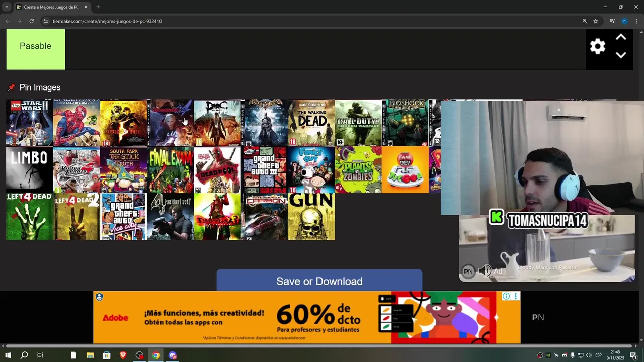Pick the Left 4 Dead 2 cover
Image resolution: width=644 pixels, height=362 pixels.
76,217
